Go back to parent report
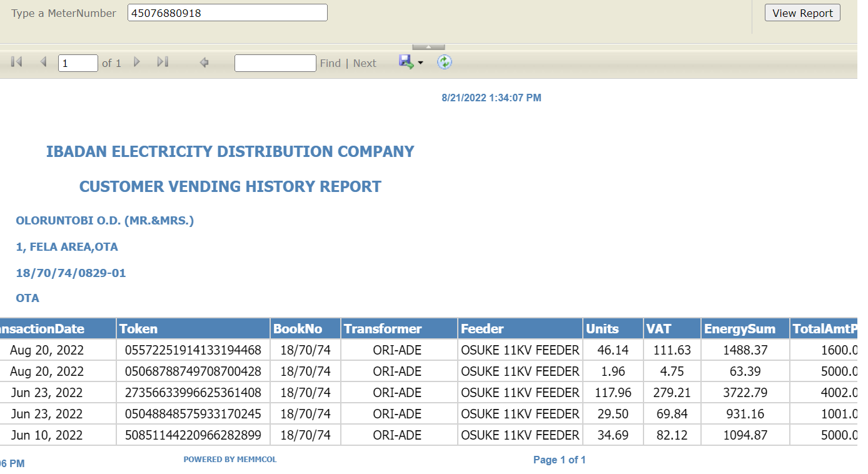Screen dimensions: 868x474 (x=204, y=63)
